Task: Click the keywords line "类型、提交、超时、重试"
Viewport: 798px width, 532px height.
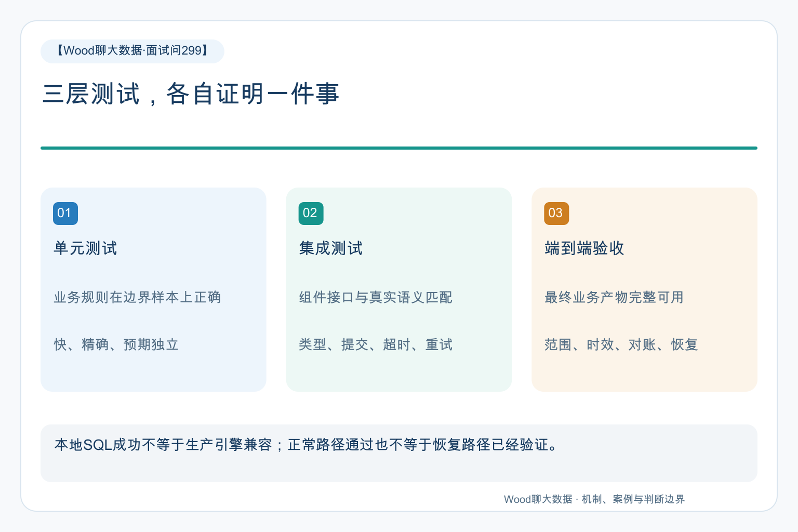Action: [376, 344]
